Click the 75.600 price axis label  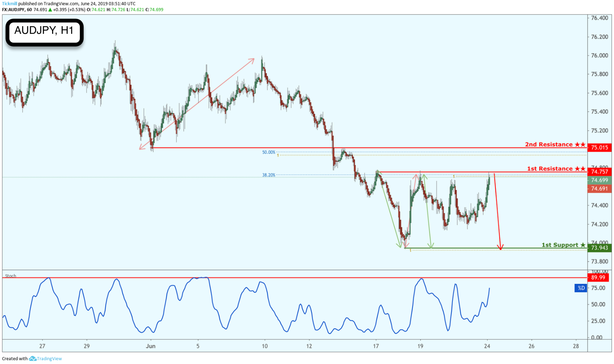(600, 93)
